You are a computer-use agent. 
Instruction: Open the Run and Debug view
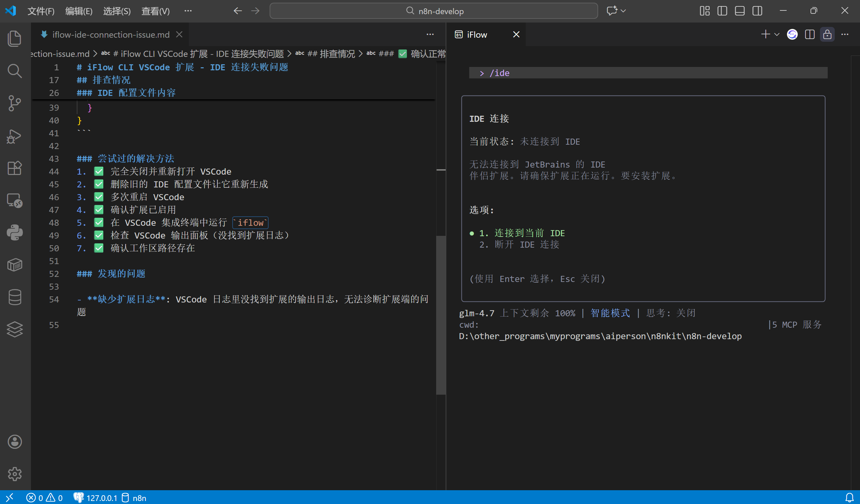14,136
